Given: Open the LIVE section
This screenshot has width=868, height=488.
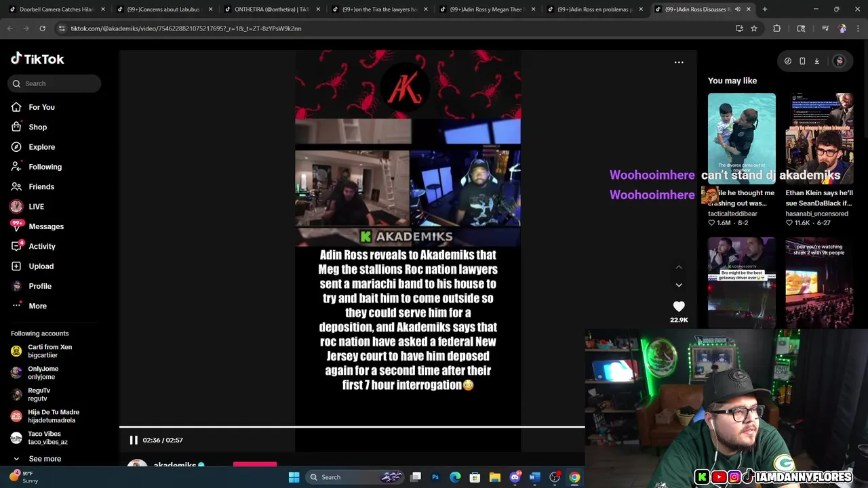Looking at the screenshot, I should 27,207.
